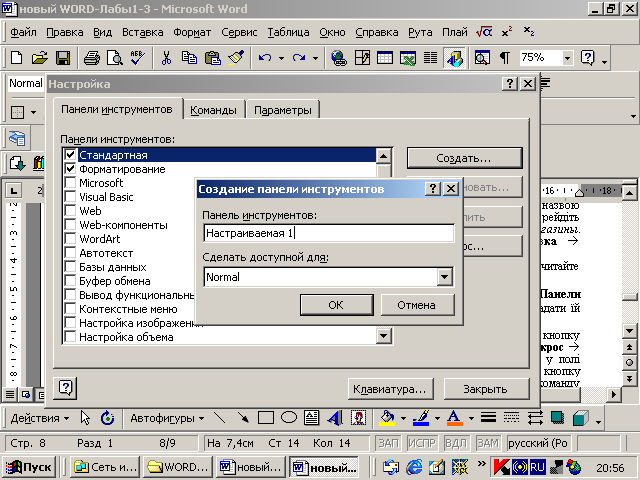640x480 pixels.
Task: Expand the Undo history dropdown arrow
Action: (x=281, y=58)
